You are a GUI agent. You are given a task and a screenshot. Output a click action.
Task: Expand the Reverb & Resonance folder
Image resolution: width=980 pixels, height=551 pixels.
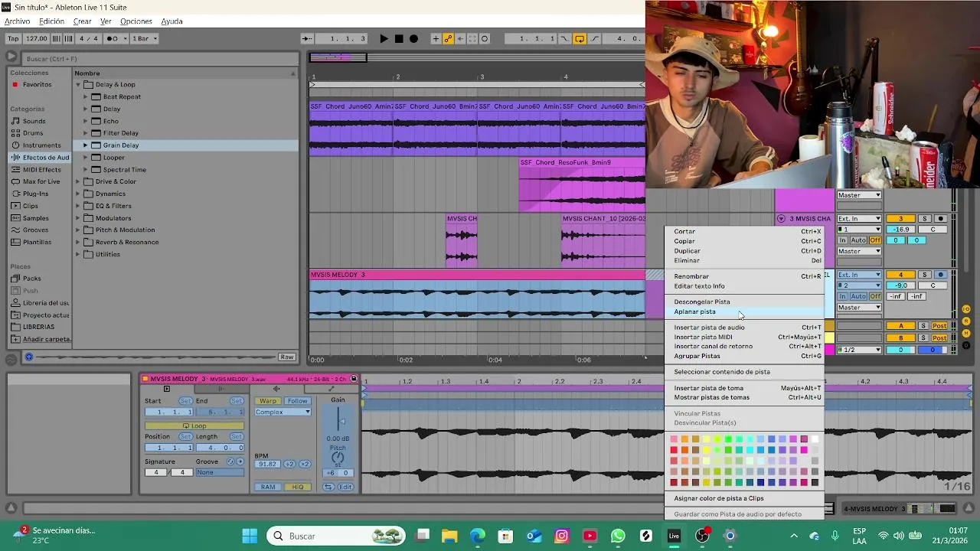click(x=78, y=242)
